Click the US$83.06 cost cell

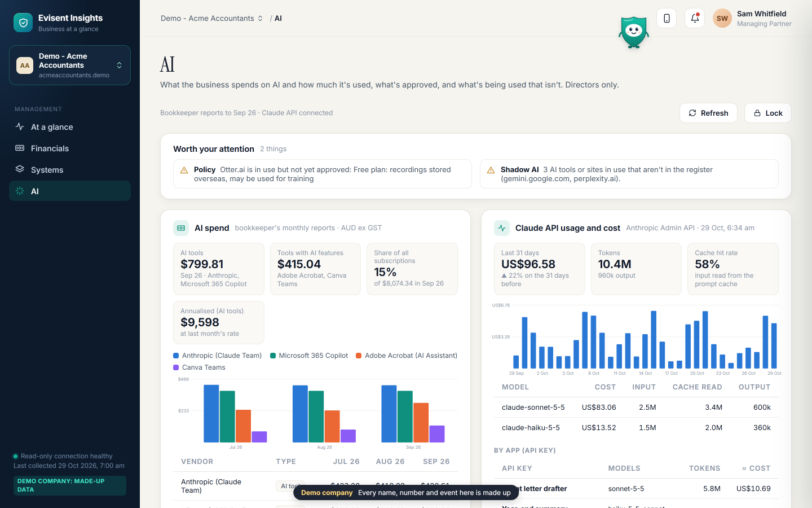599,408
